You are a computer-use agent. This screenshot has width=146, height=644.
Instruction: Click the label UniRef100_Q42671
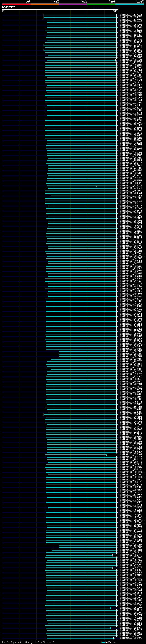click(131, 241)
